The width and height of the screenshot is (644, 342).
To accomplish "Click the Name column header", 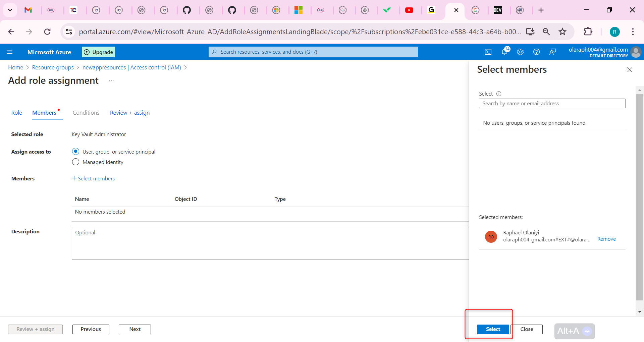I will coord(82,199).
